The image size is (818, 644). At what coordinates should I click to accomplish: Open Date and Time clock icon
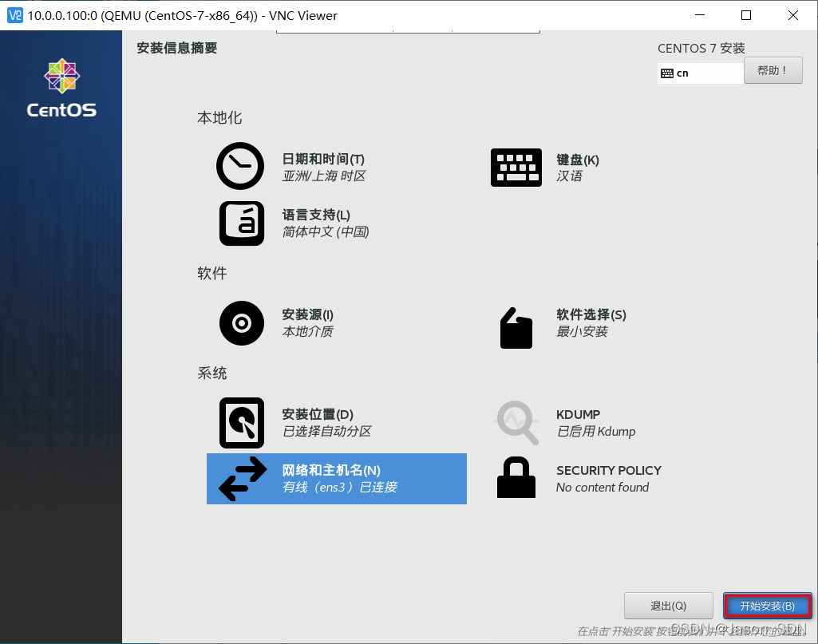pos(240,166)
